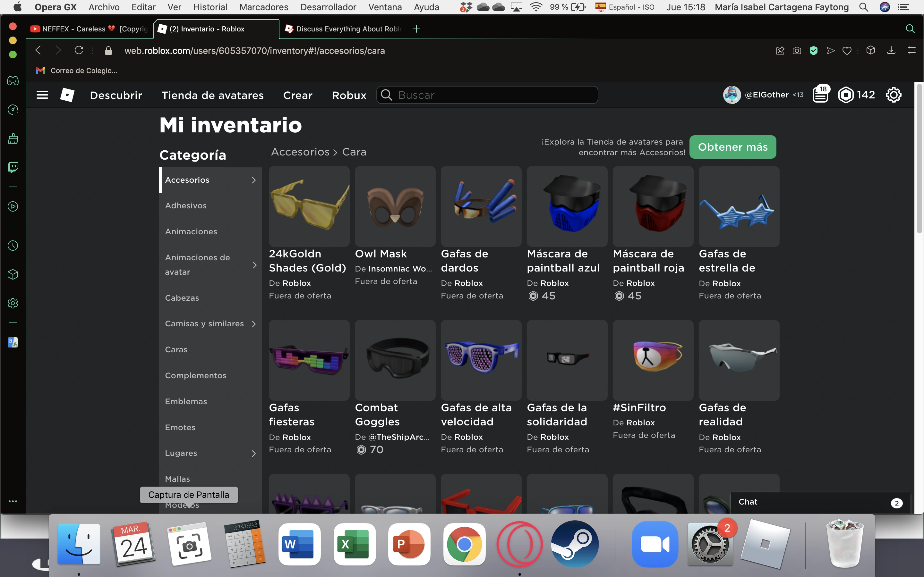Open Twitch panel in Opera sidebar
Image resolution: width=924 pixels, height=577 pixels.
13,167
